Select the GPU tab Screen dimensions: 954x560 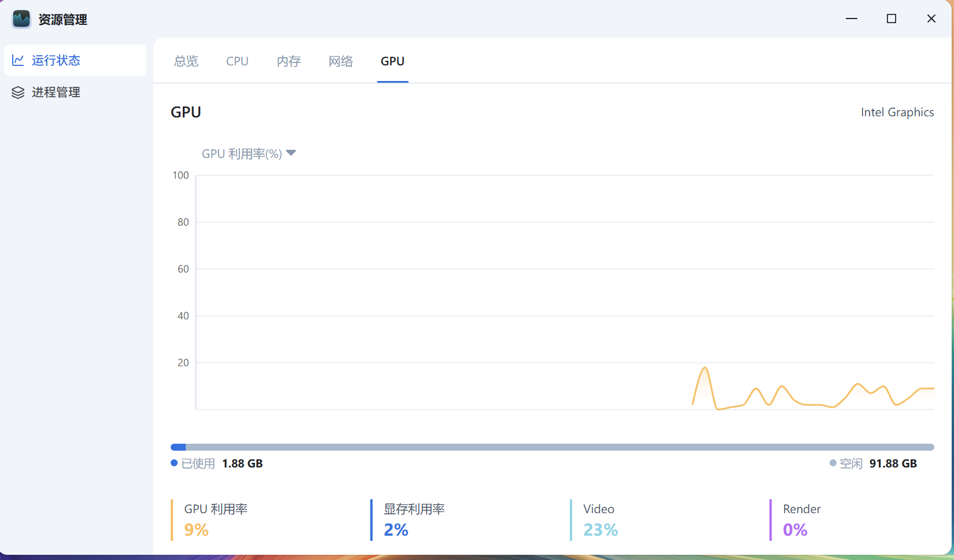coord(393,61)
